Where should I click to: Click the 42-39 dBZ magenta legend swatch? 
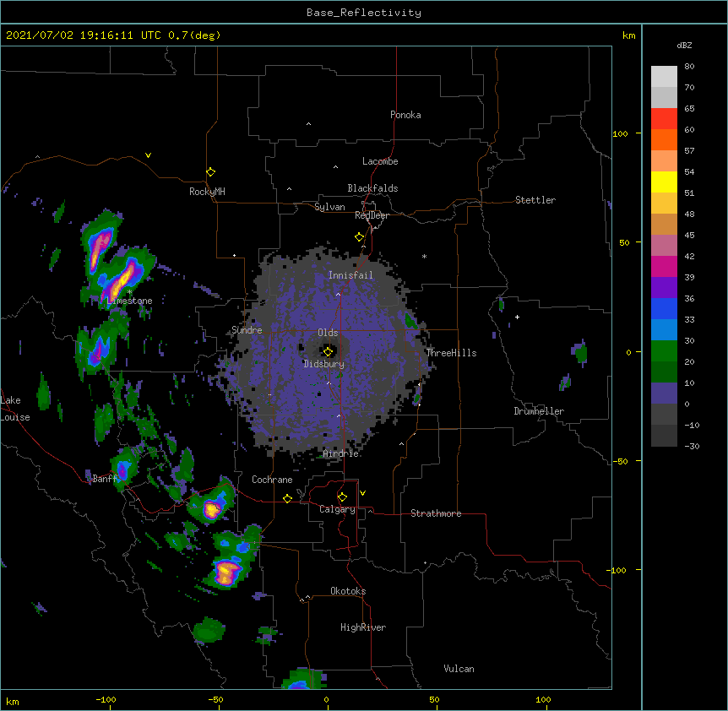pos(664,266)
